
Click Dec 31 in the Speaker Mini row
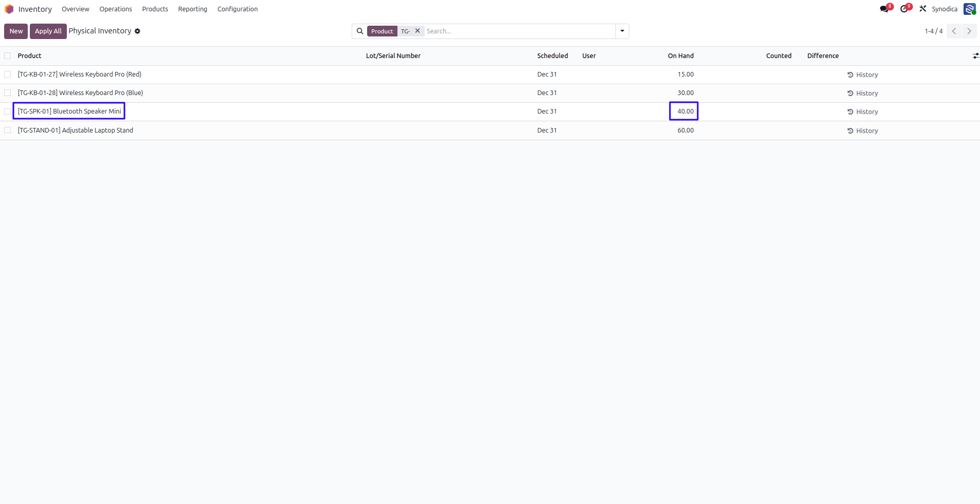[x=547, y=111]
